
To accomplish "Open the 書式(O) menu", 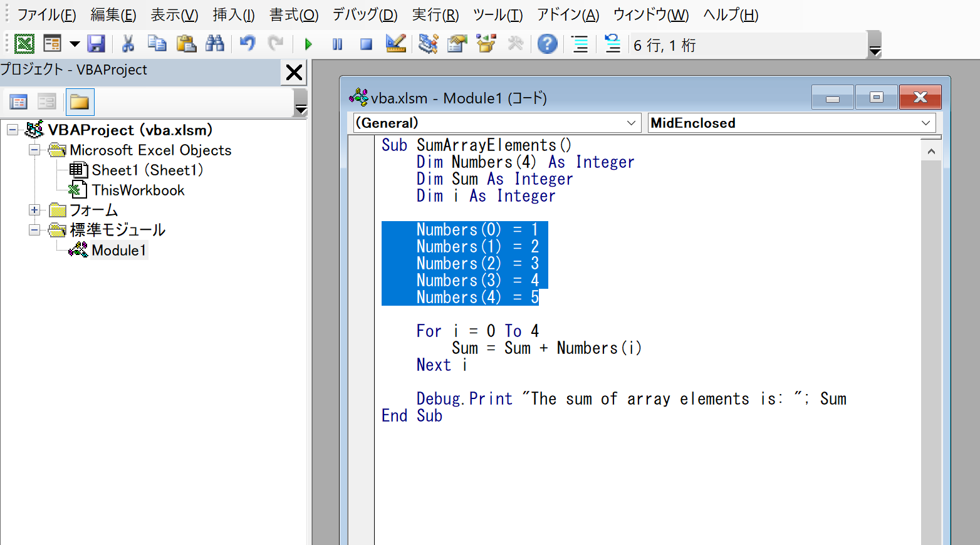I will point(294,14).
